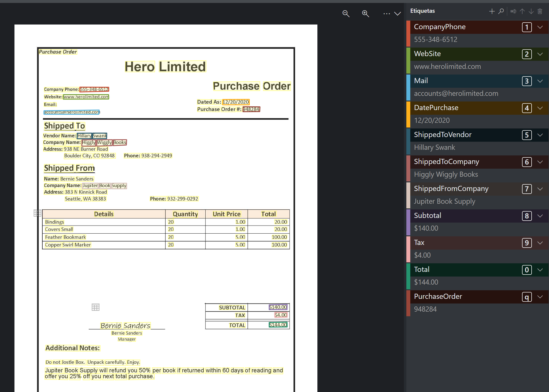Collapse the canvas toolbar with the chevron
The image size is (549, 392).
(x=397, y=14)
